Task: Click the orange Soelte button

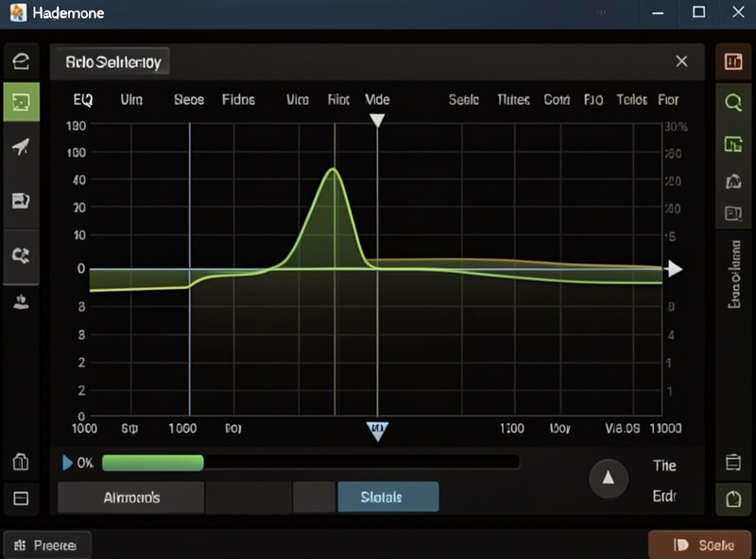Action: tap(699, 545)
